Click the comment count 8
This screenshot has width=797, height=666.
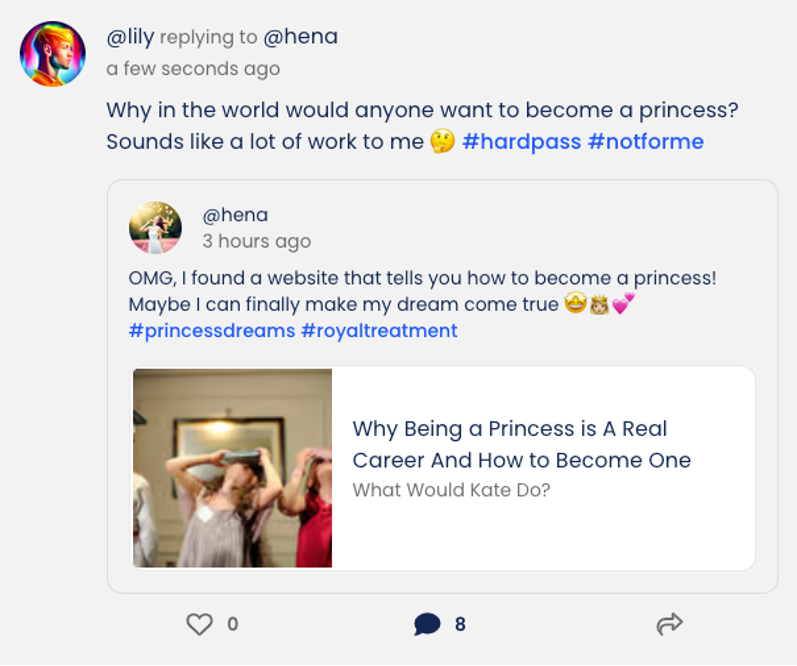pos(460,624)
